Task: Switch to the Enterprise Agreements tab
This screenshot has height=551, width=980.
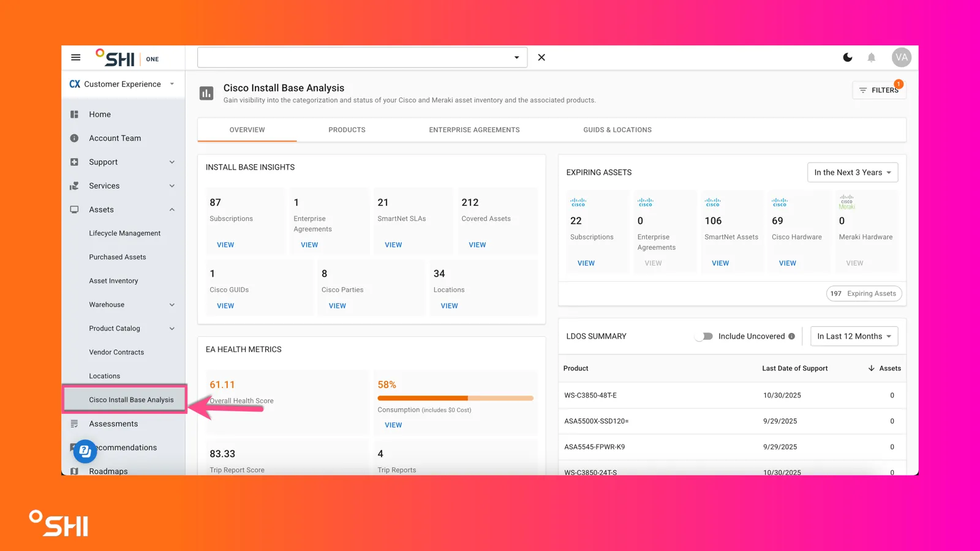Action: pyautogui.click(x=474, y=130)
